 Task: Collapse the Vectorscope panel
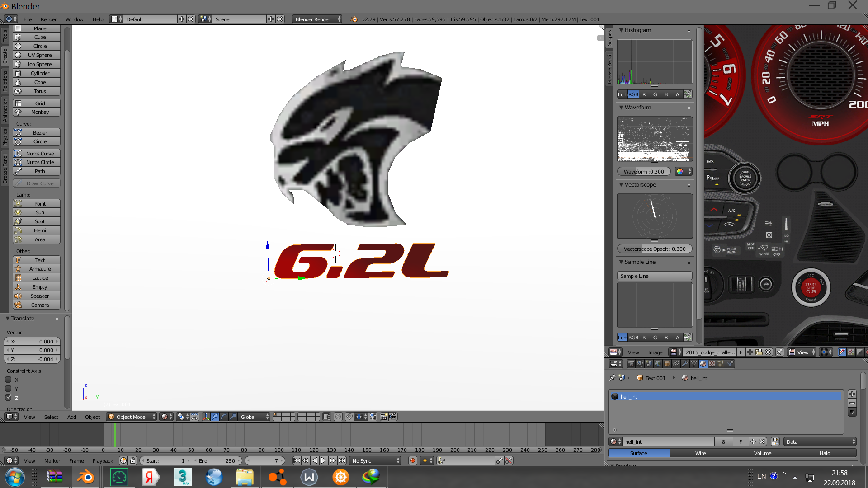tap(621, 185)
